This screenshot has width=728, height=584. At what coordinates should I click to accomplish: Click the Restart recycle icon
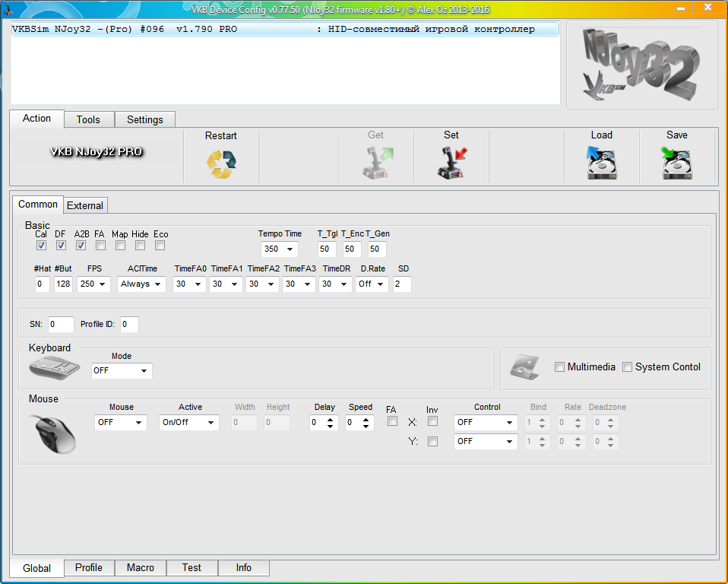[x=221, y=164]
